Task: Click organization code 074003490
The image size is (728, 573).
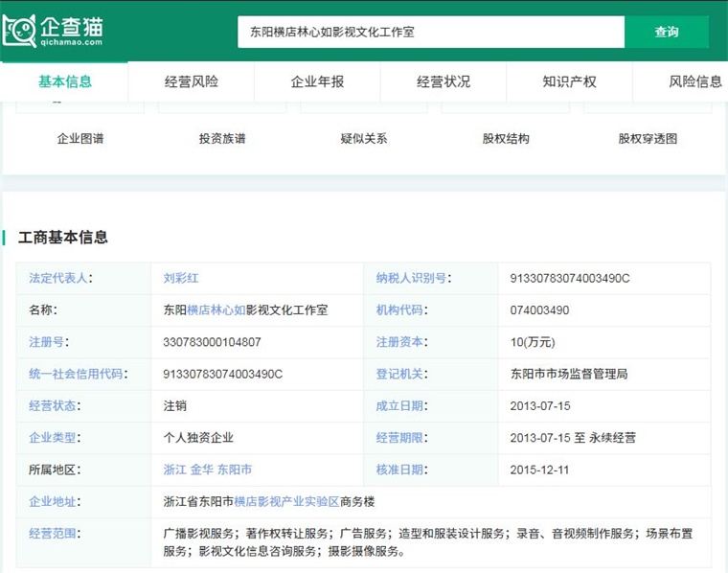Action: point(539,310)
